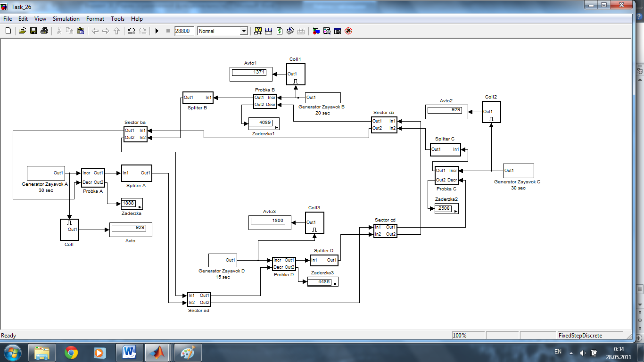Open the Library Browser icon
Viewport: 644px width, 362px height.
pyautogui.click(x=316, y=31)
